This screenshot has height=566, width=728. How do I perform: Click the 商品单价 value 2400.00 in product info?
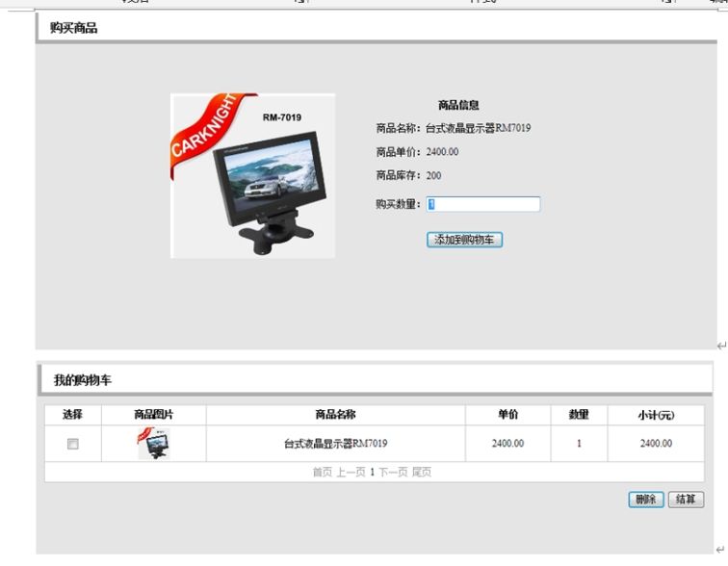(x=442, y=152)
